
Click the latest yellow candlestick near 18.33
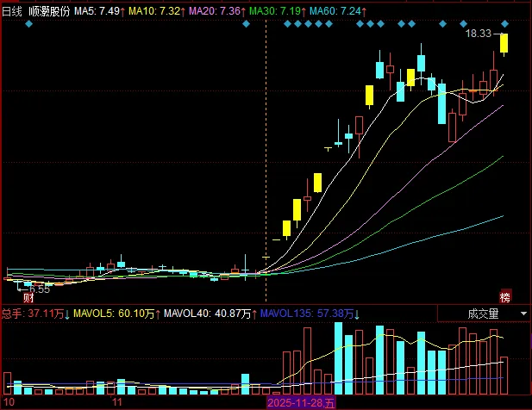504,43
